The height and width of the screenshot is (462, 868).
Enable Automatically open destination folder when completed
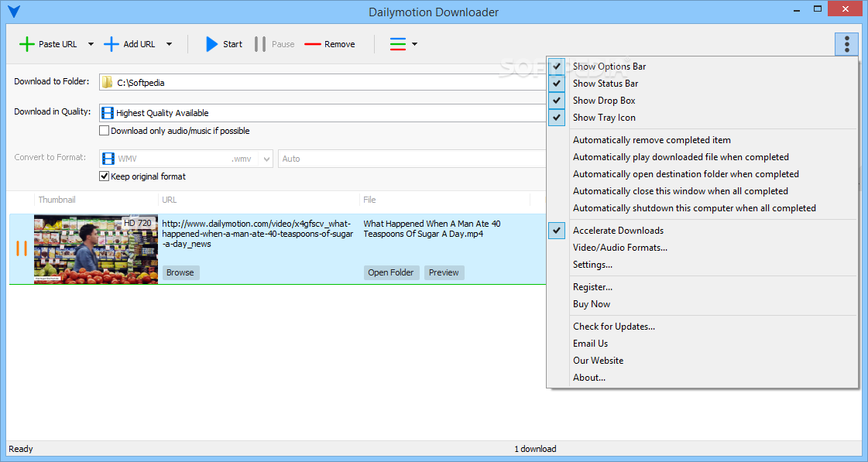coord(702,174)
